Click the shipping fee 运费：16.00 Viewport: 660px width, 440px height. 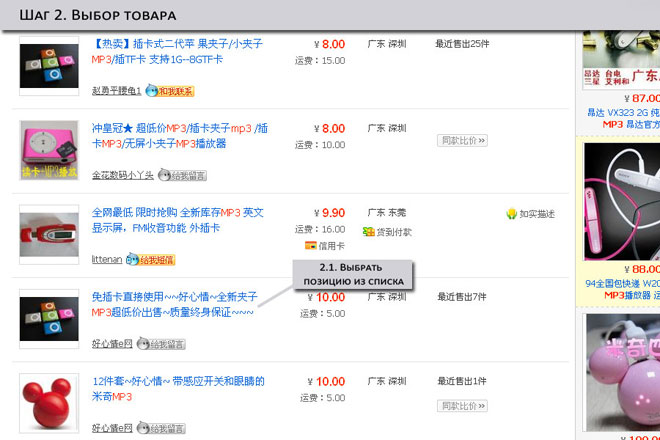[x=320, y=229]
